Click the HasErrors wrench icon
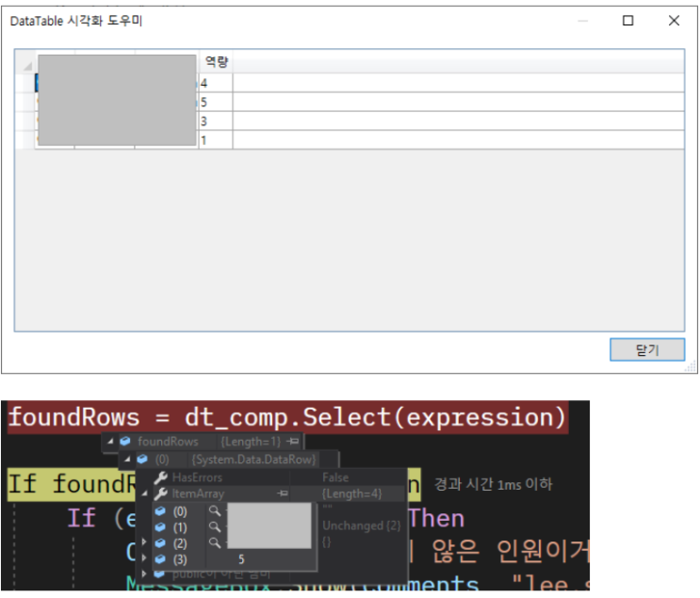The height and width of the screenshot is (598, 700). point(160,477)
